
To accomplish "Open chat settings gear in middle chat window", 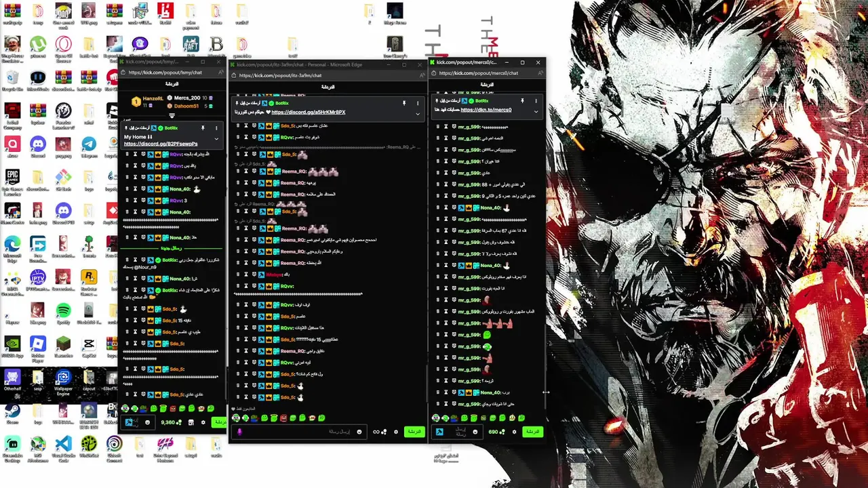I will tap(396, 432).
